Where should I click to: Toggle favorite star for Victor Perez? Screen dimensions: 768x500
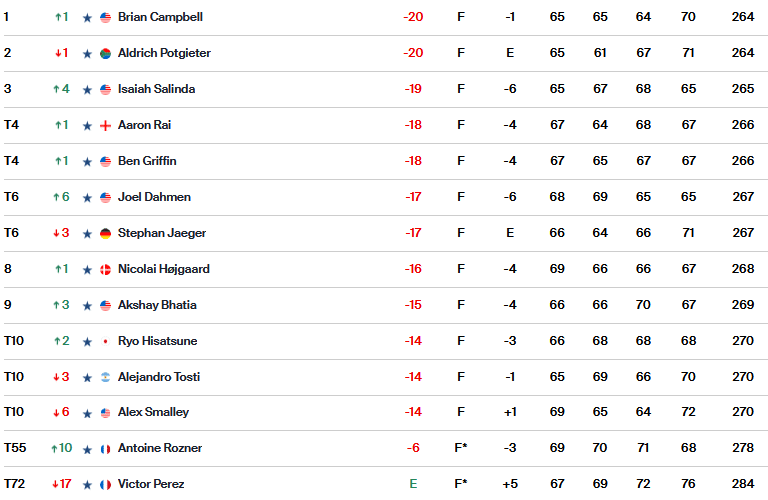(87, 485)
